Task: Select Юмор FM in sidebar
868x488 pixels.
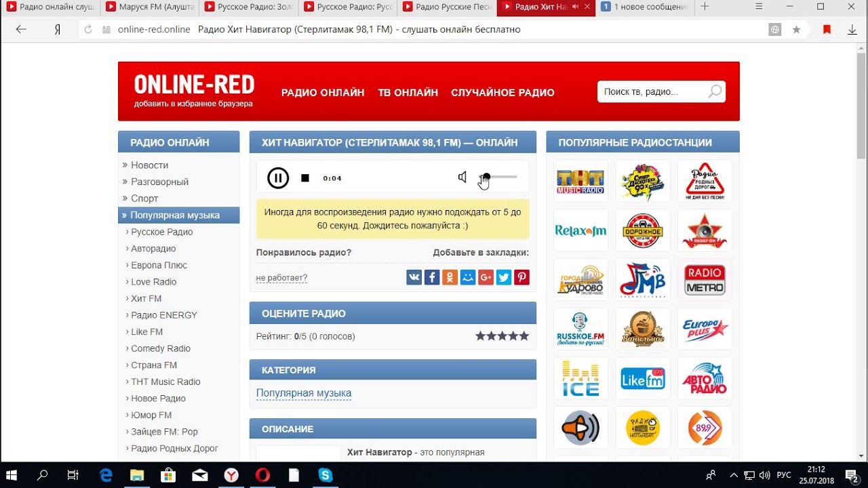Action: [x=151, y=415]
